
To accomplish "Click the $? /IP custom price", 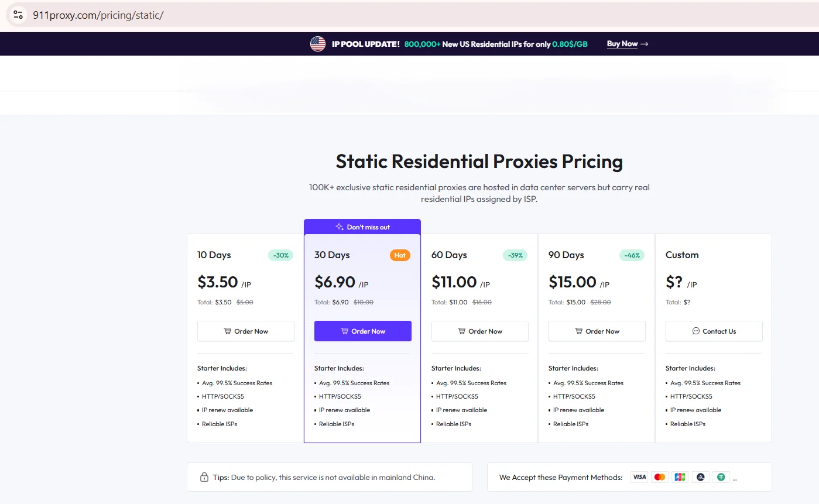I will point(681,282).
